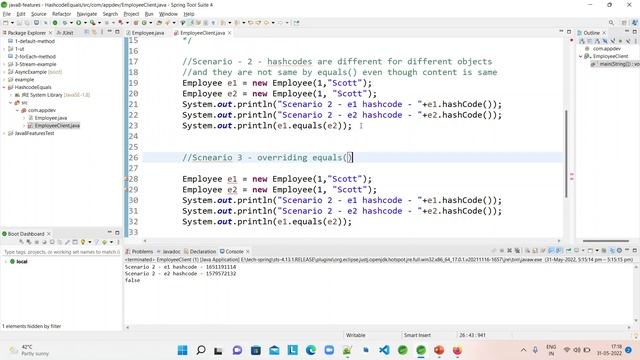Image resolution: width=640 pixels, height=360 pixels.
Task: Open Windows taskbar search
Action: coord(200,350)
